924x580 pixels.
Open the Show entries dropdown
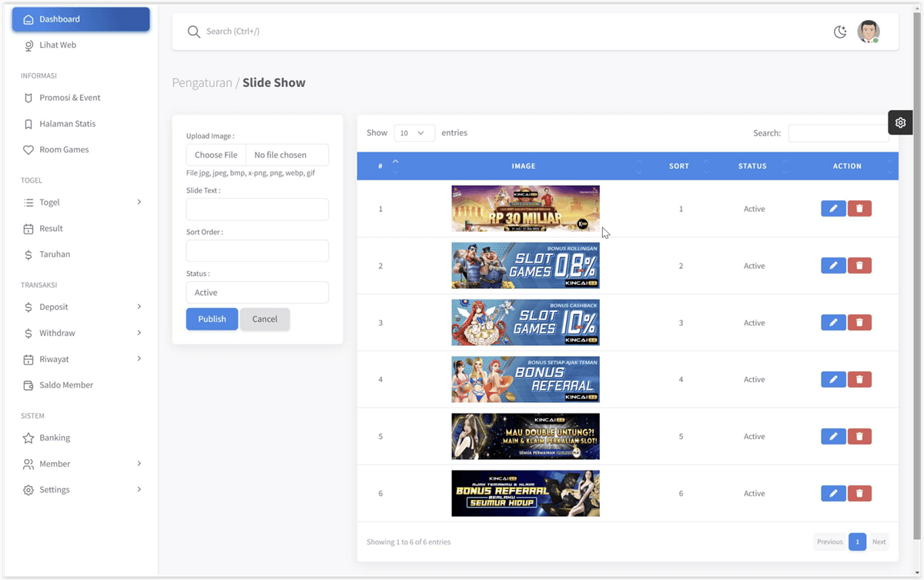pyautogui.click(x=414, y=133)
